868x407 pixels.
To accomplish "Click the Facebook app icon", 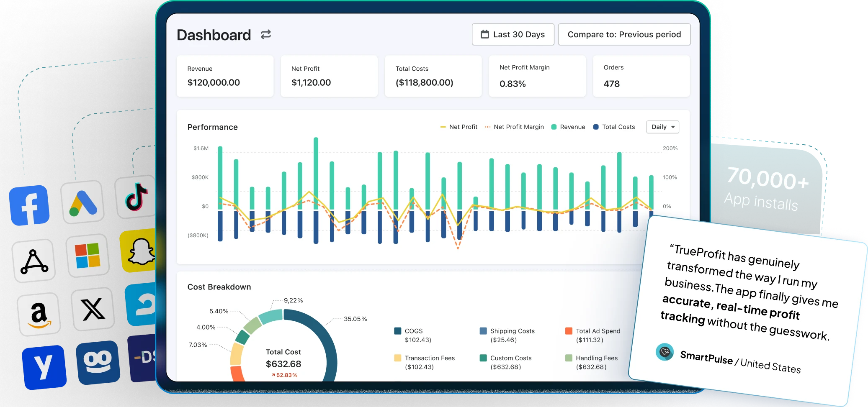I will tap(29, 205).
